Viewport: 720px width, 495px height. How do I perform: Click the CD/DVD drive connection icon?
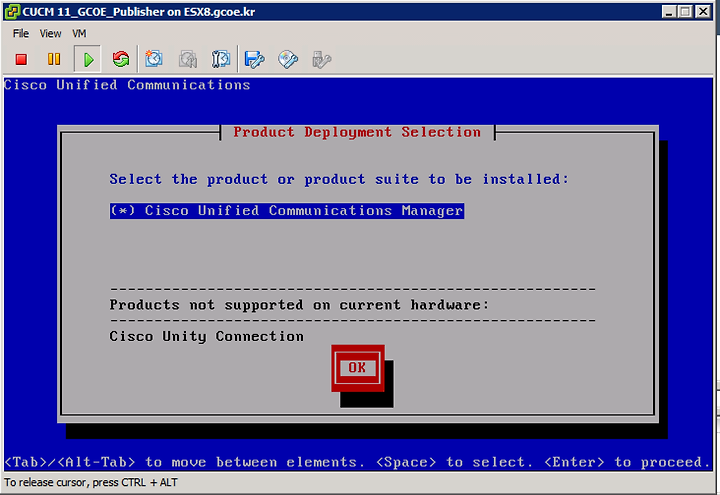point(288,59)
